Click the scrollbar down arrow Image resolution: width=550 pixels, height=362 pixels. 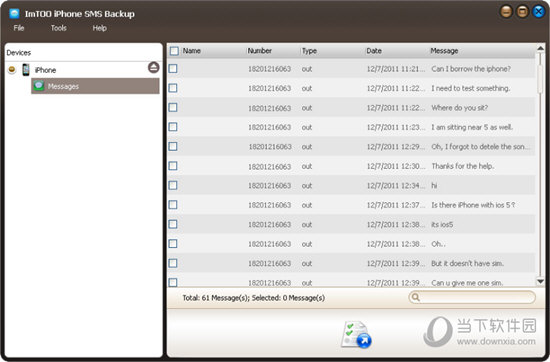(541, 281)
